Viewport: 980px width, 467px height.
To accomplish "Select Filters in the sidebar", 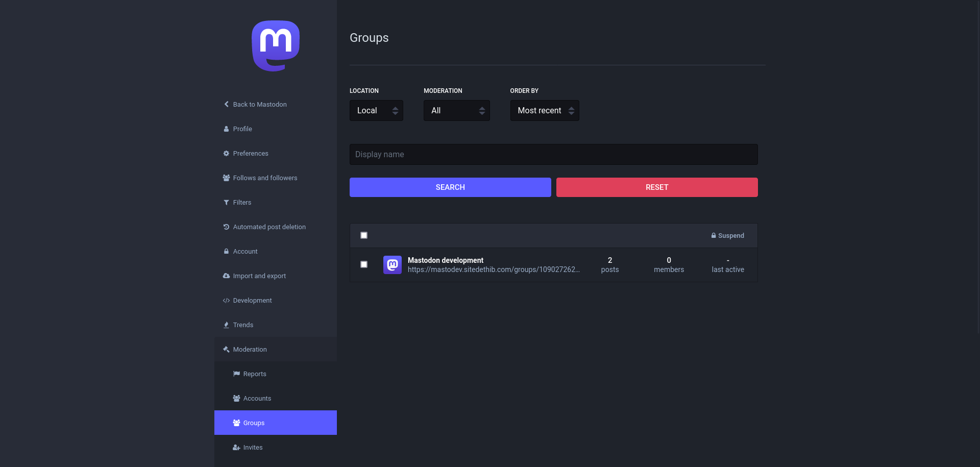I will [276, 202].
